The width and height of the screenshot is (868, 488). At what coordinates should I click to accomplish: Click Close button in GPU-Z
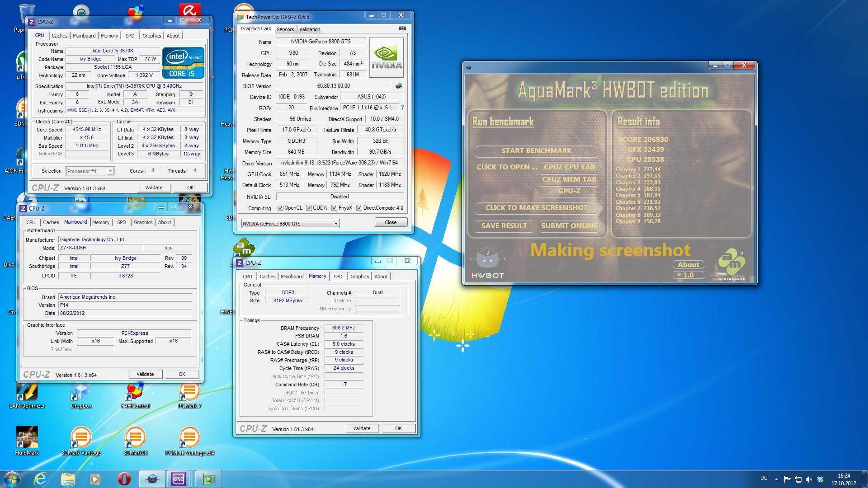[x=391, y=222]
